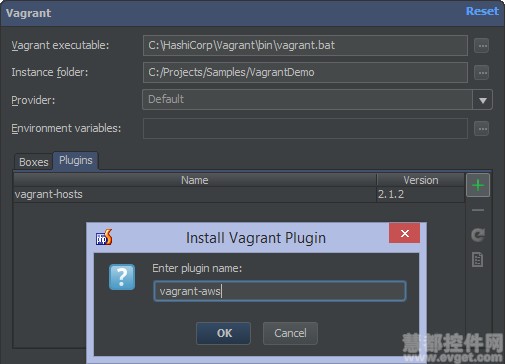Click the Instance folder path field

(x=305, y=72)
